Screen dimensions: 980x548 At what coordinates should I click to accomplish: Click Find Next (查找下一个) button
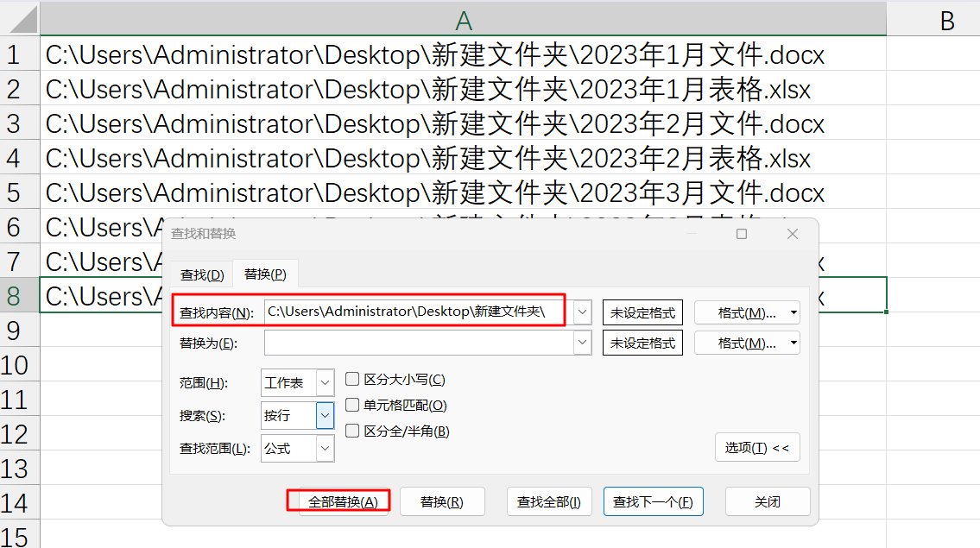tap(653, 501)
